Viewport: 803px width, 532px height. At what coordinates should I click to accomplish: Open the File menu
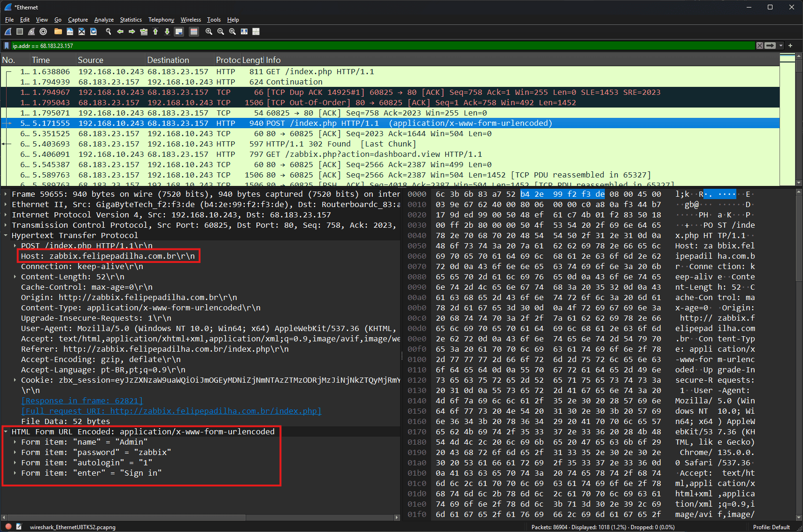click(9, 20)
